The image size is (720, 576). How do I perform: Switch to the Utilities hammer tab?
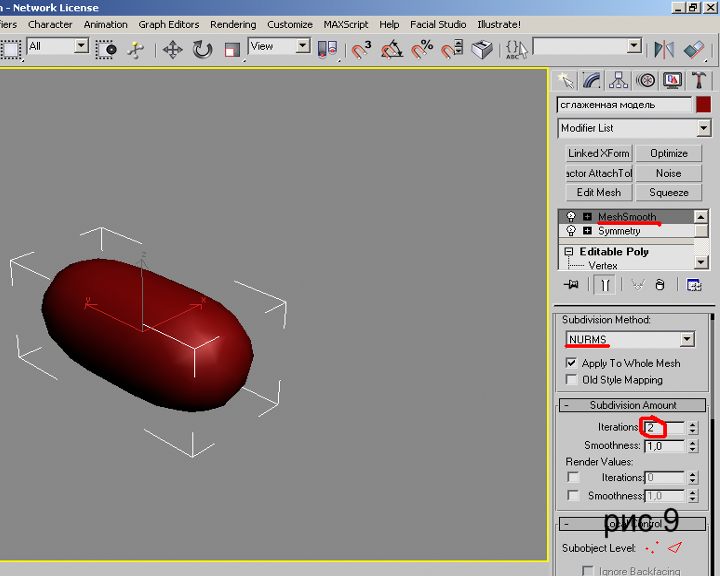[x=699, y=80]
